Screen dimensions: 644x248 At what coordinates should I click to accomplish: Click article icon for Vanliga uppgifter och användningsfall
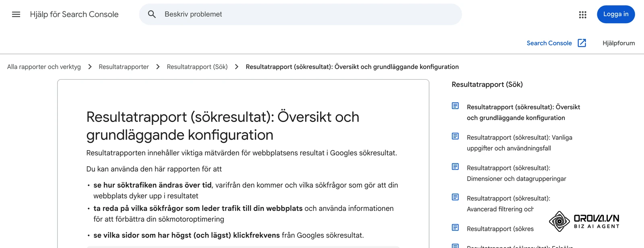click(x=455, y=136)
